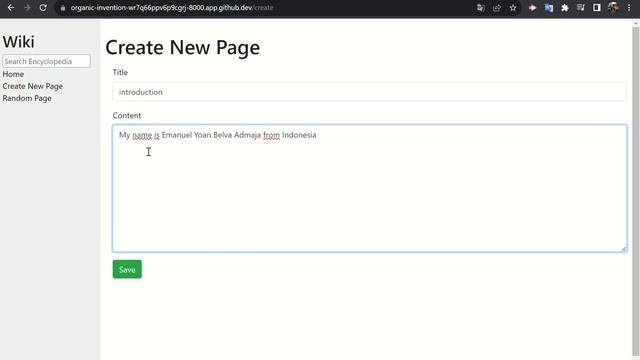Click the address bar URL

[x=172, y=8]
